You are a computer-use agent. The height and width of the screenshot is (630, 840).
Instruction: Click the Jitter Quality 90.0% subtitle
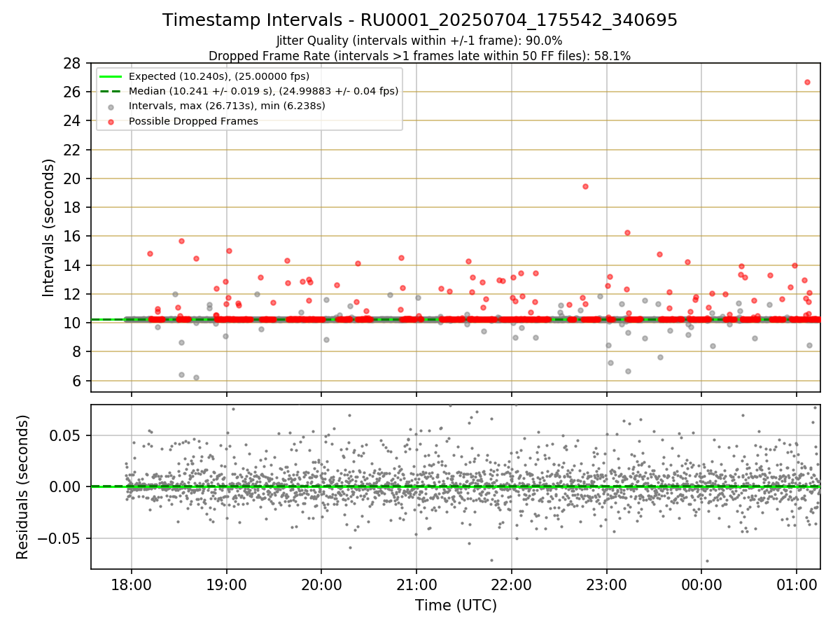(x=419, y=41)
